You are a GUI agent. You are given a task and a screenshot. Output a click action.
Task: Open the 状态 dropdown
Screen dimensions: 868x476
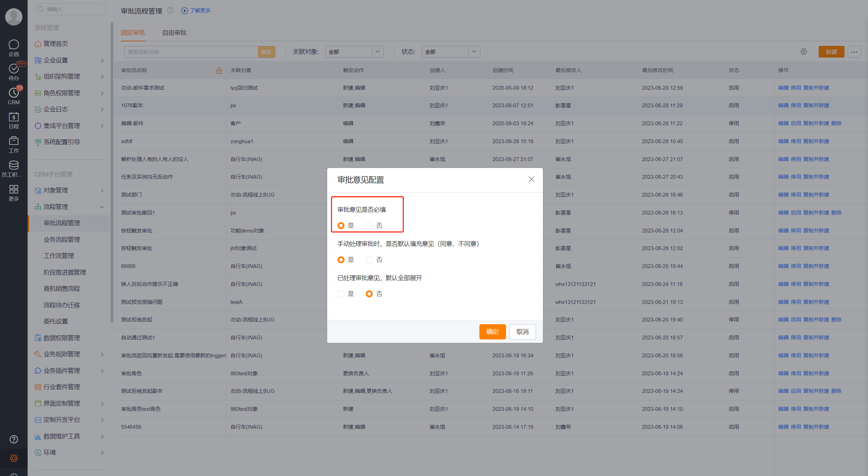click(451, 52)
